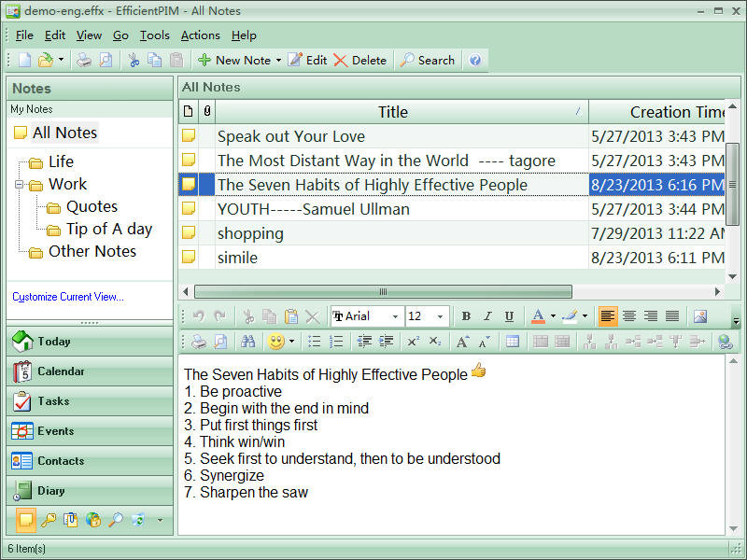The image size is (747, 560).
Task: Toggle align left
Action: (x=608, y=316)
